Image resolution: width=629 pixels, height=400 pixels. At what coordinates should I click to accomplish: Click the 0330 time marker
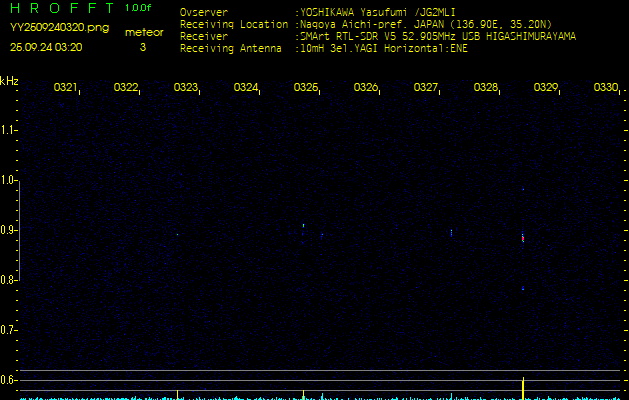click(606, 87)
